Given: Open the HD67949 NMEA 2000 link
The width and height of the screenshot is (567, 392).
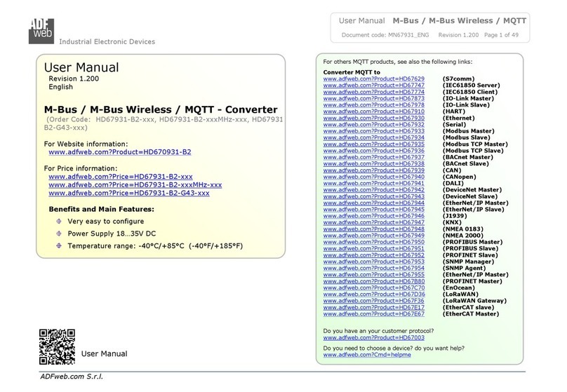Looking at the screenshot, I should coord(374,235).
